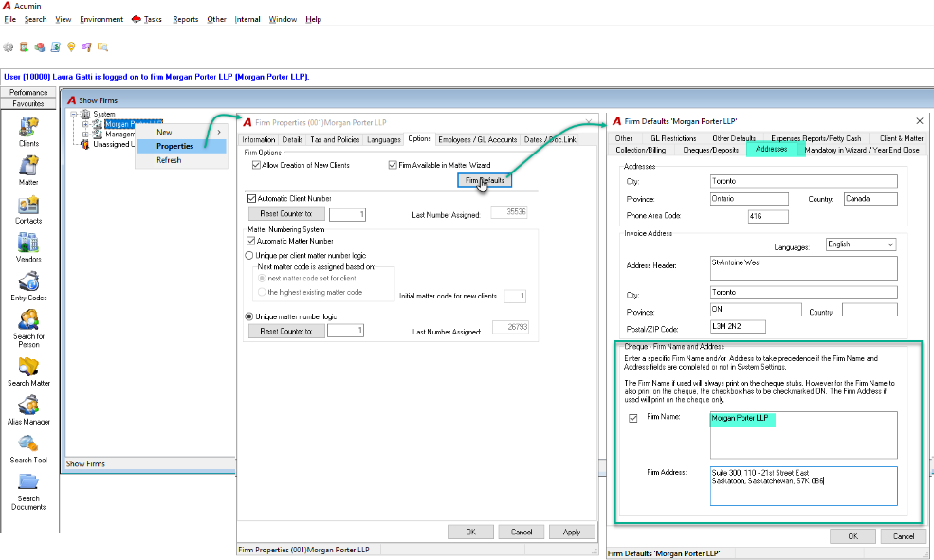This screenshot has width=934, height=560.
Task: Open Search Documents in the sidebar
Action: pyautogui.click(x=28, y=491)
